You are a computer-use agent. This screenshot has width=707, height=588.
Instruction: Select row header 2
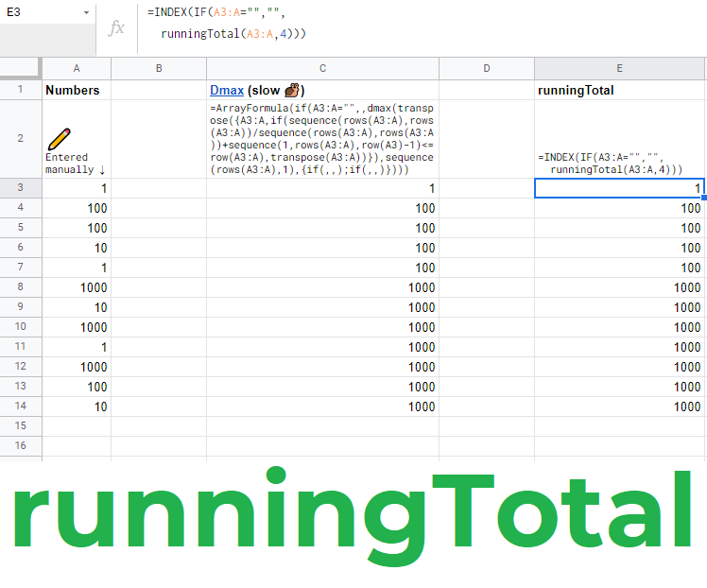click(x=20, y=138)
